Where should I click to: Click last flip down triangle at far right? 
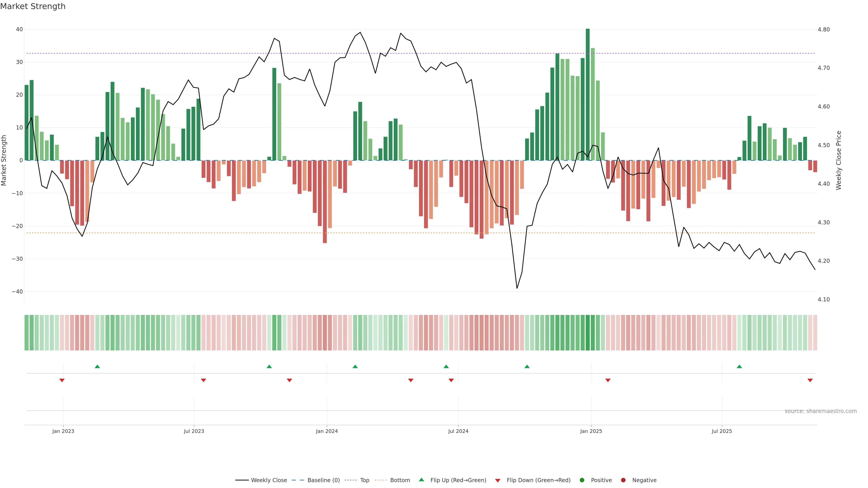[810, 380]
